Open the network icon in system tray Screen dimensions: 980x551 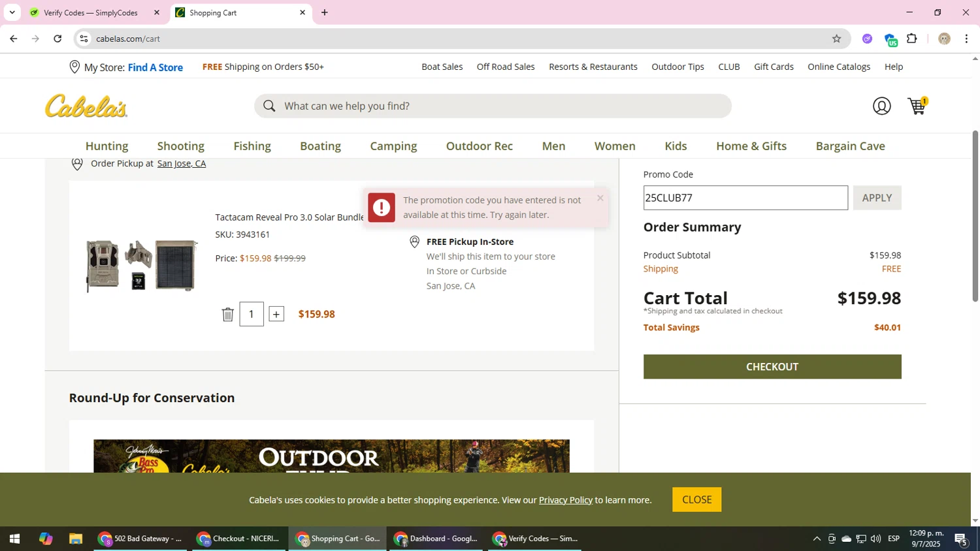pyautogui.click(x=861, y=539)
